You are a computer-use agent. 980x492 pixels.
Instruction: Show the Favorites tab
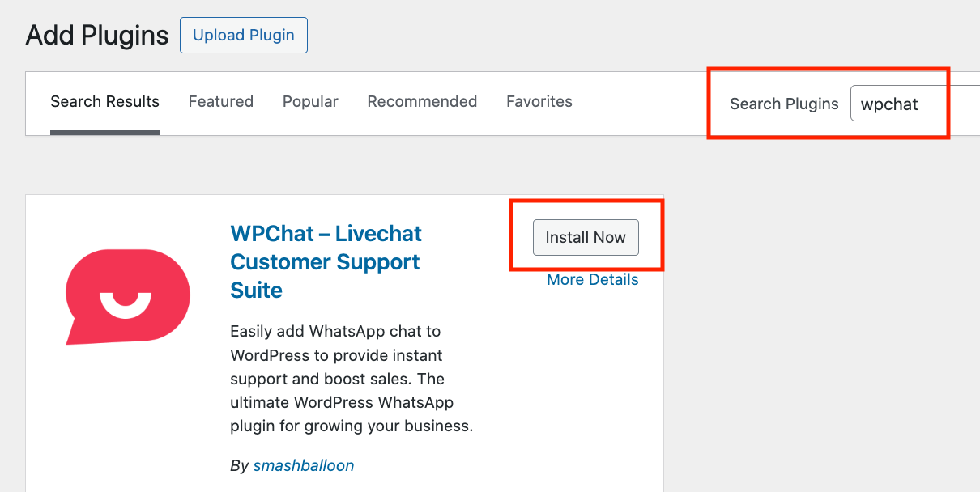click(539, 102)
